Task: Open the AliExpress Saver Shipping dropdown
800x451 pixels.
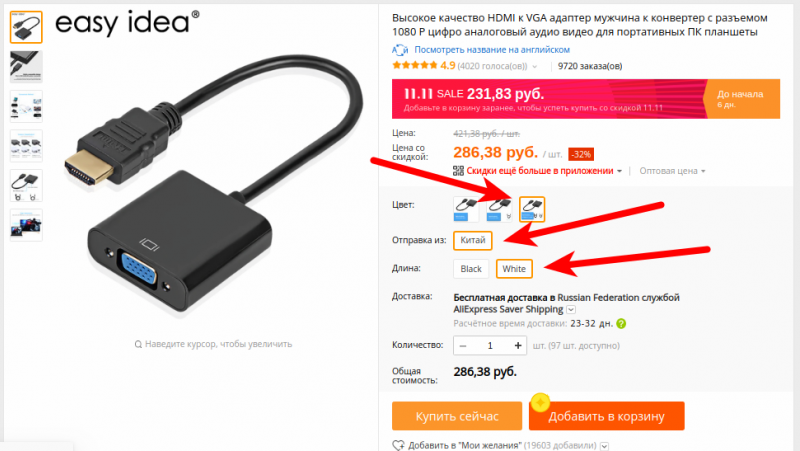Action: [571, 310]
